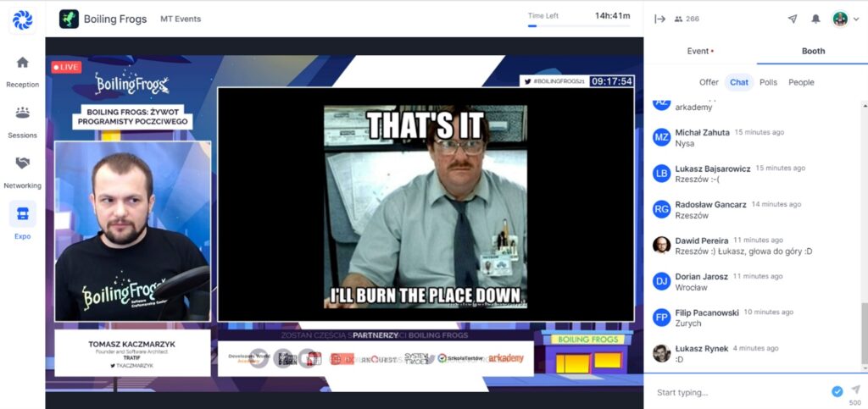This screenshot has height=409, width=868.
Task: Click Dorian Jarosz's DJ avatar
Action: (661, 281)
